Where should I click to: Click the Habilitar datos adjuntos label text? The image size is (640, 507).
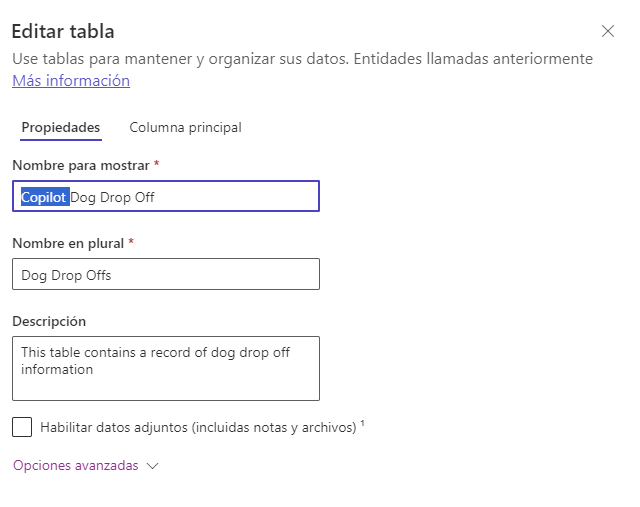pyautogui.click(x=198, y=427)
